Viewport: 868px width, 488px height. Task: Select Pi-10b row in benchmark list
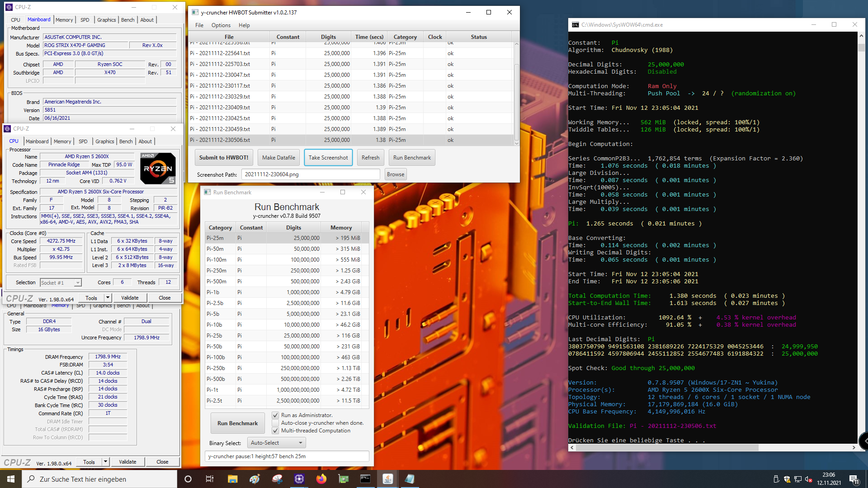287,325
